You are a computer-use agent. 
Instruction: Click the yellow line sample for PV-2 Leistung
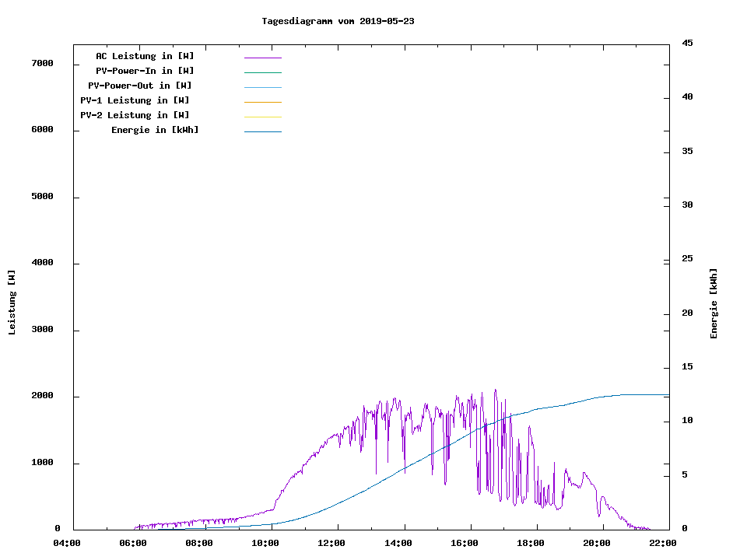[262, 117]
